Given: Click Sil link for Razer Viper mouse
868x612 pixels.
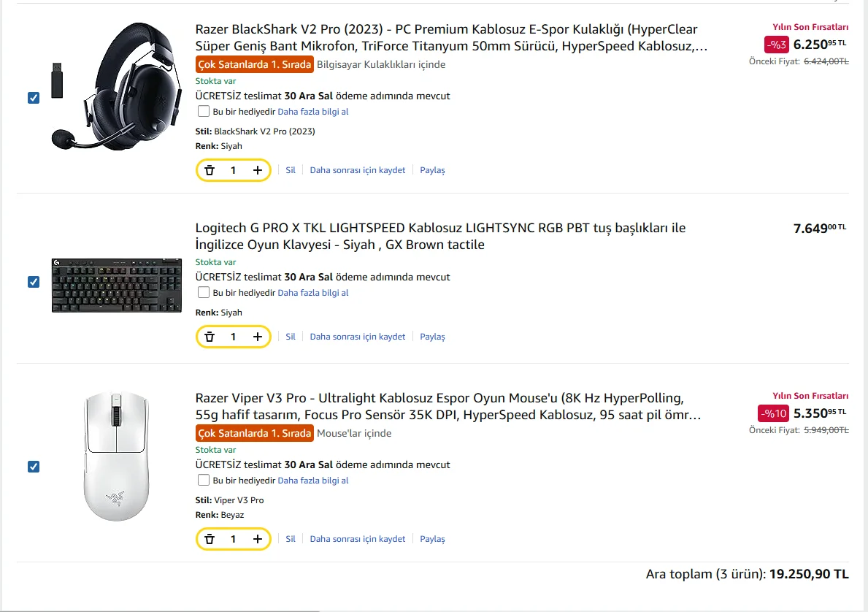Looking at the screenshot, I should [x=291, y=539].
